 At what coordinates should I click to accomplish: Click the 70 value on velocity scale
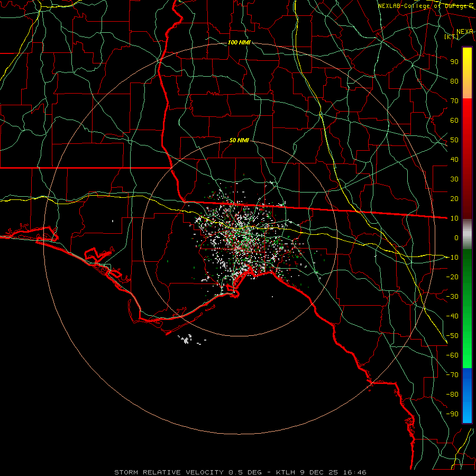point(454,101)
